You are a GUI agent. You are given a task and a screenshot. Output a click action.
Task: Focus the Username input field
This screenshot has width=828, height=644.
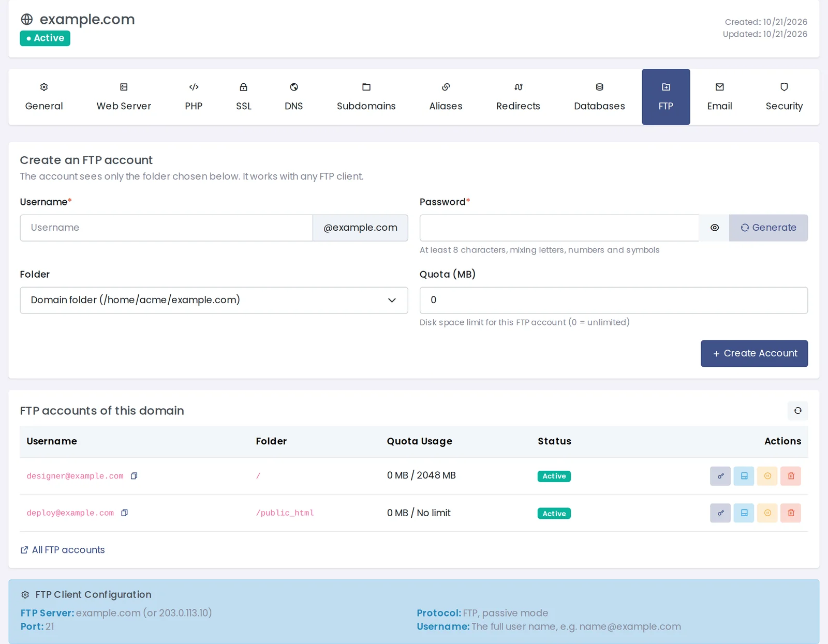pyautogui.click(x=166, y=228)
